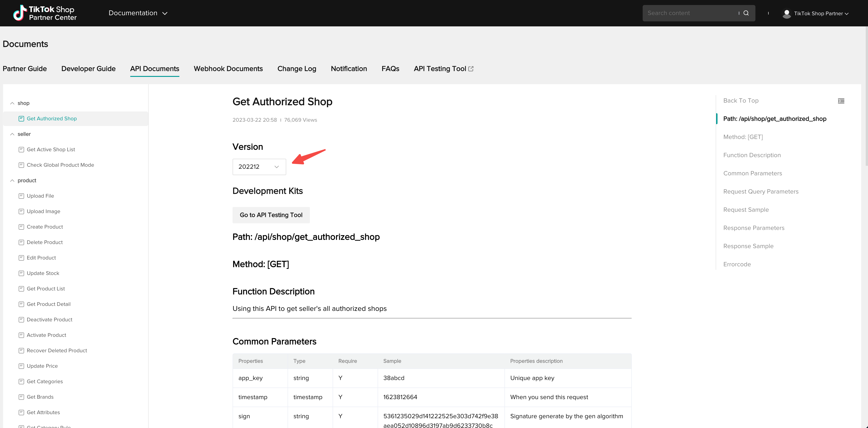
Task: Click the search magnifier icon
Action: tap(746, 13)
